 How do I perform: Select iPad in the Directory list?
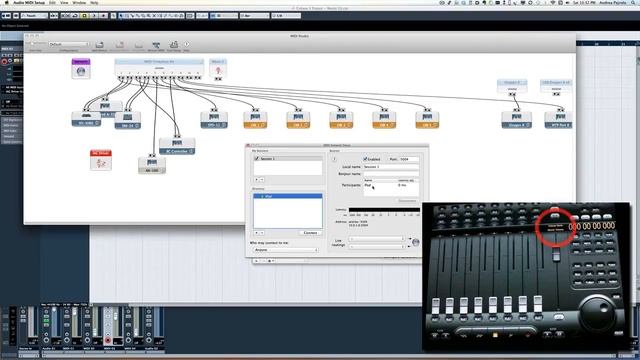click(x=288, y=196)
